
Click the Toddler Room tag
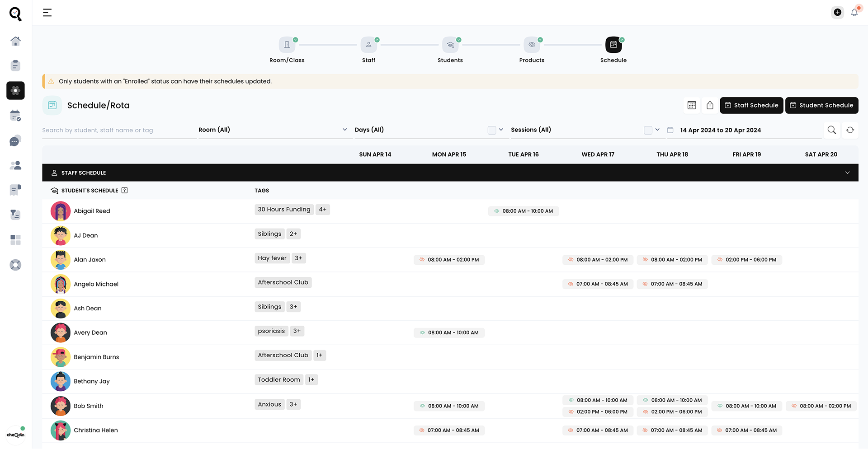(x=279, y=380)
